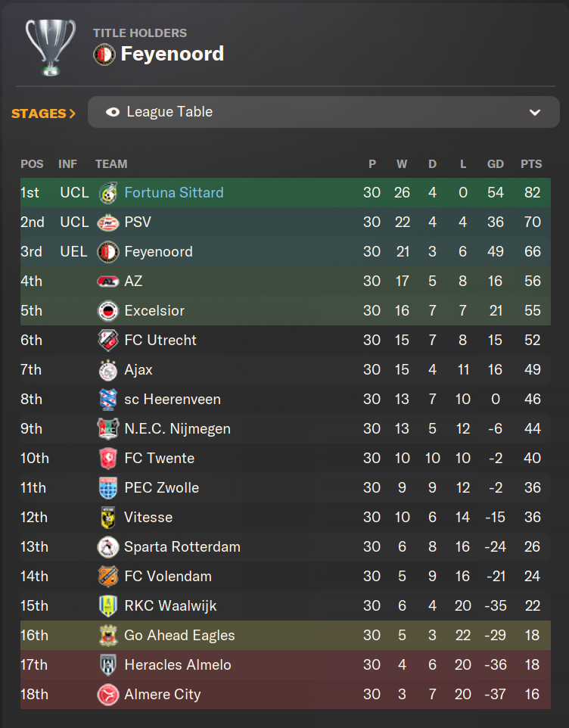
Task: Expand the League Table dropdown arrow
Action: tap(535, 112)
